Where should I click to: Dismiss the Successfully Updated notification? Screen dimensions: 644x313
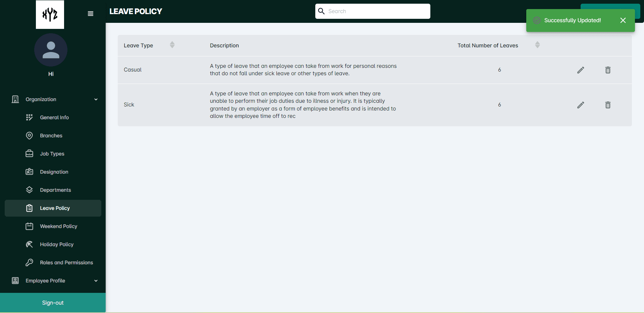tap(623, 20)
